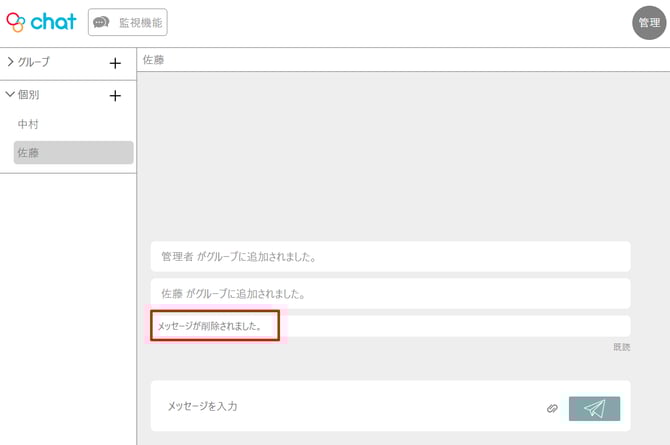Image resolution: width=670 pixels, height=445 pixels.
Task: Click the chat logo icon
Action: coord(15,22)
